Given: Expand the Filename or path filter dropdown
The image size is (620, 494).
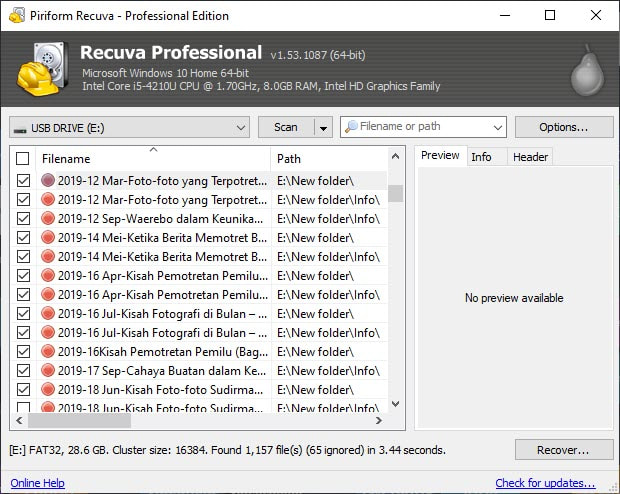Looking at the screenshot, I should [497, 127].
